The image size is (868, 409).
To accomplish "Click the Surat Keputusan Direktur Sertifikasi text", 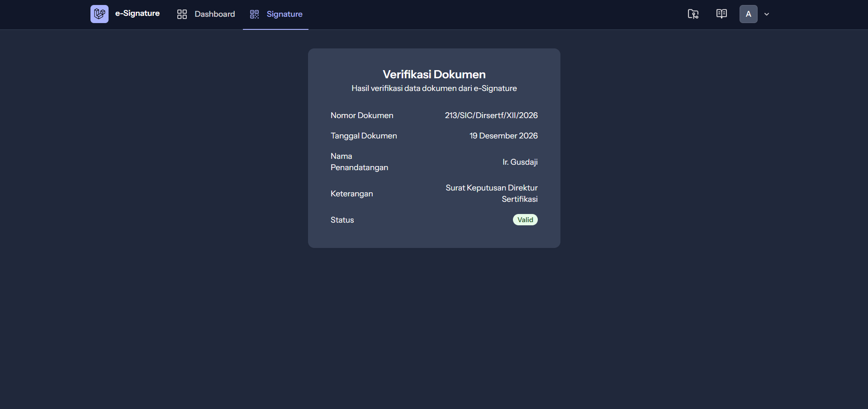I will coord(492,193).
